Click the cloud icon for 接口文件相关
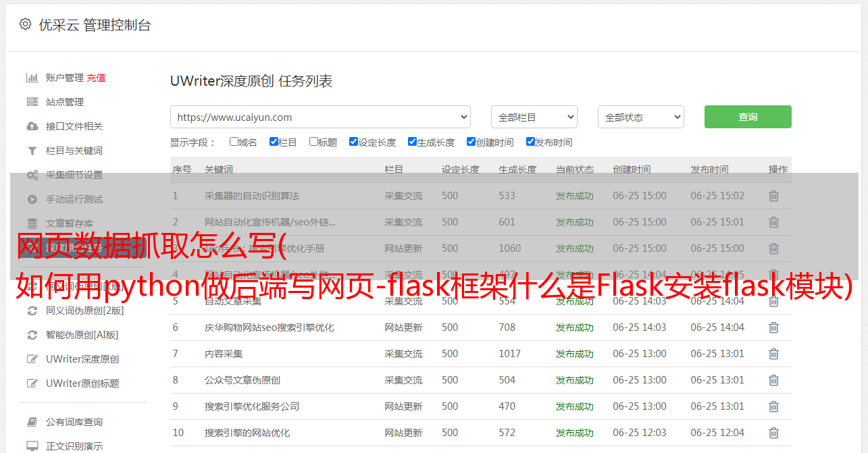The width and height of the screenshot is (868, 453). point(32,126)
